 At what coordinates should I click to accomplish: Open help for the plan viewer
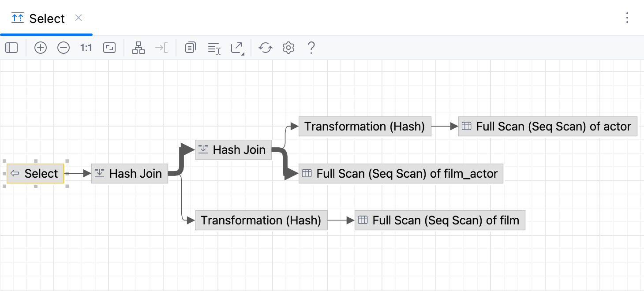(311, 48)
